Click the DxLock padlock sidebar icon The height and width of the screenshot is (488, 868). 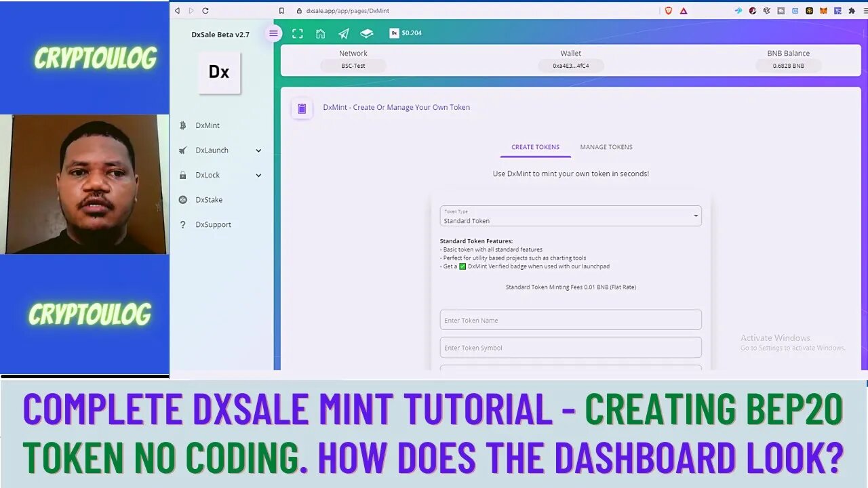coord(182,175)
